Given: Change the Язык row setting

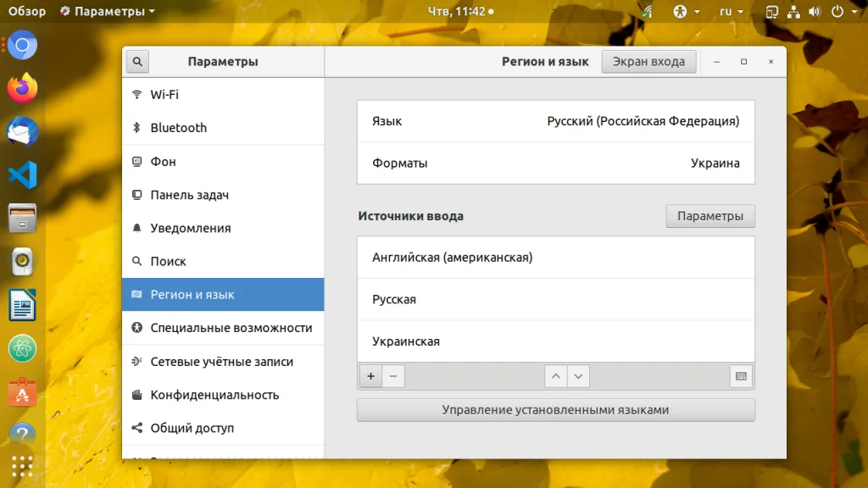Looking at the screenshot, I should (556, 121).
